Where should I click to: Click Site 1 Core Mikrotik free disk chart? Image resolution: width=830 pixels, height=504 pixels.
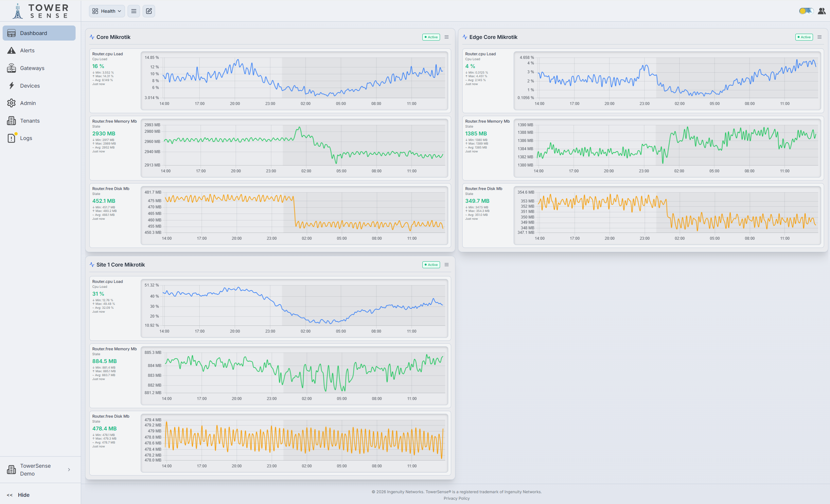point(294,443)
